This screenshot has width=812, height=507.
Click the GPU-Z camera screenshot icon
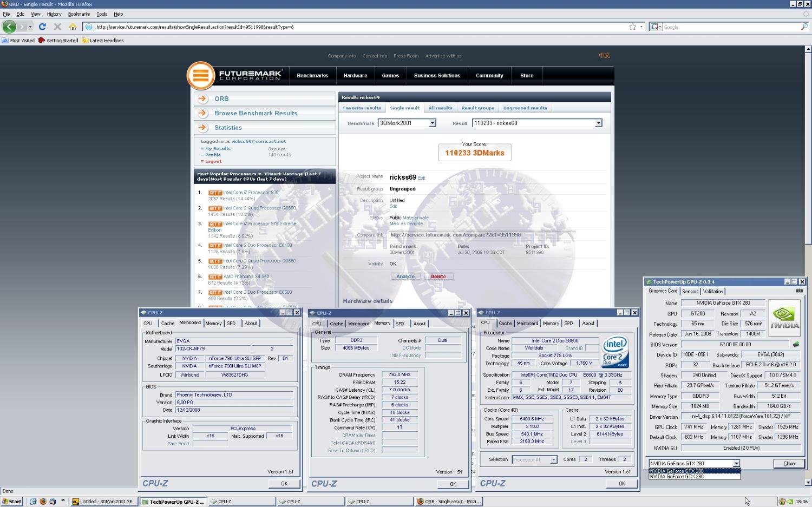coord(799,291)
